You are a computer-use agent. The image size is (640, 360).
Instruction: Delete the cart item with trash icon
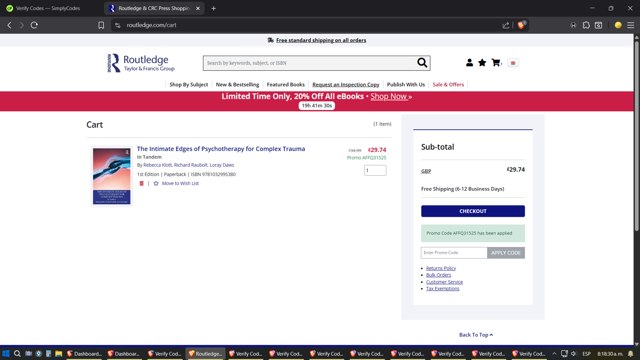(142, 184)
